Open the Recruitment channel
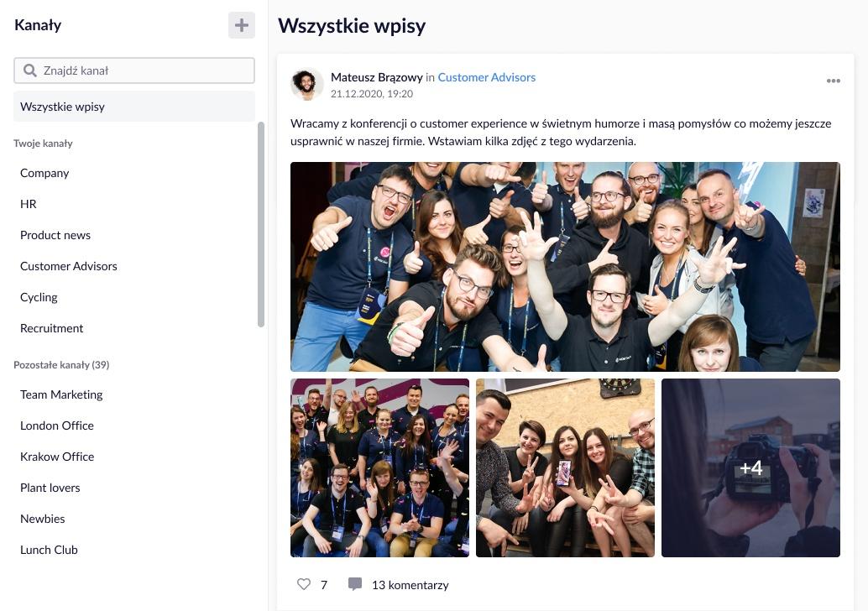Screen dimensions: 868x611 [51, 328]
